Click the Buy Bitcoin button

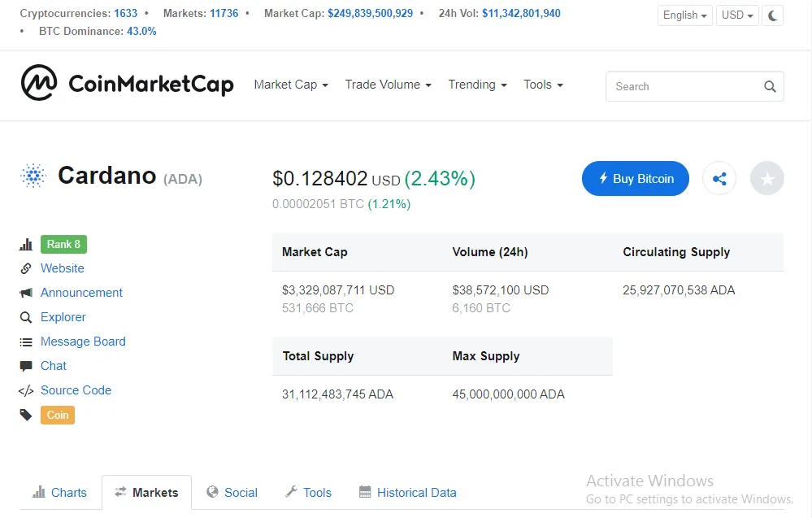tap(636, 179)
